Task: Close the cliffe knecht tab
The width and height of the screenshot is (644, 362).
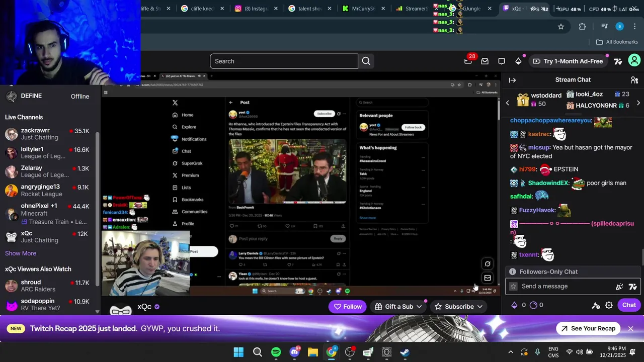Action: click(222, 9)
